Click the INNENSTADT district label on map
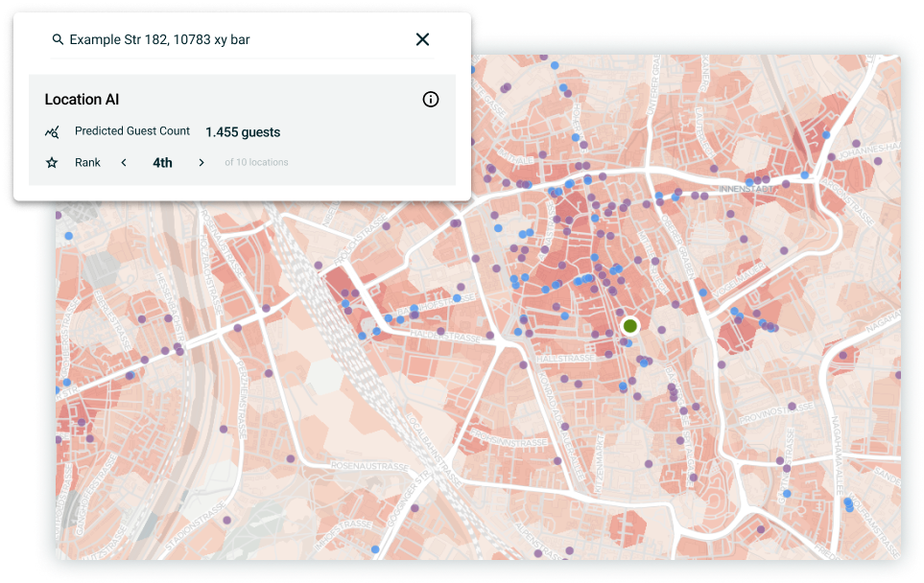The width and height of the screenshot is (924, 583). [746, 189]
